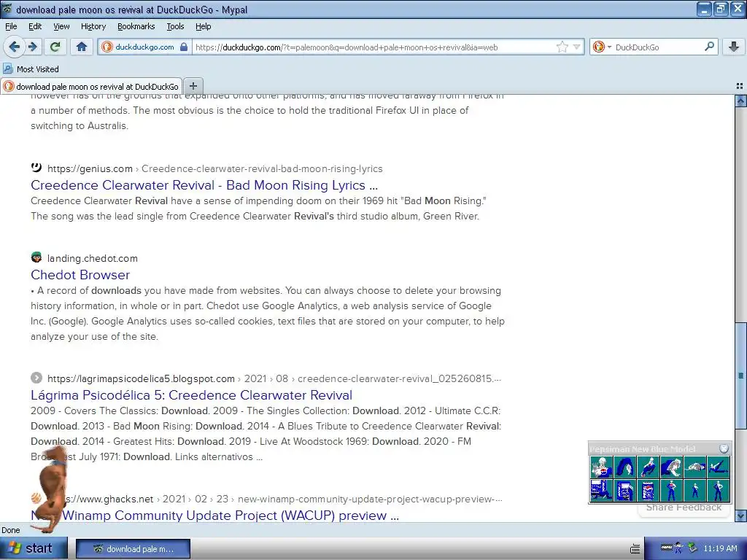
Task: Open the History menu
Action: click(93, 26)
